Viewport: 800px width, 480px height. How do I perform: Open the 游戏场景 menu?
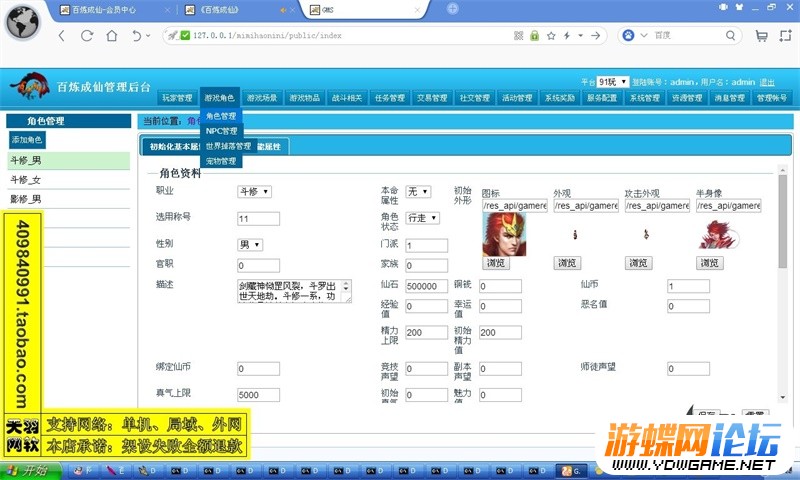click(262, 98)
